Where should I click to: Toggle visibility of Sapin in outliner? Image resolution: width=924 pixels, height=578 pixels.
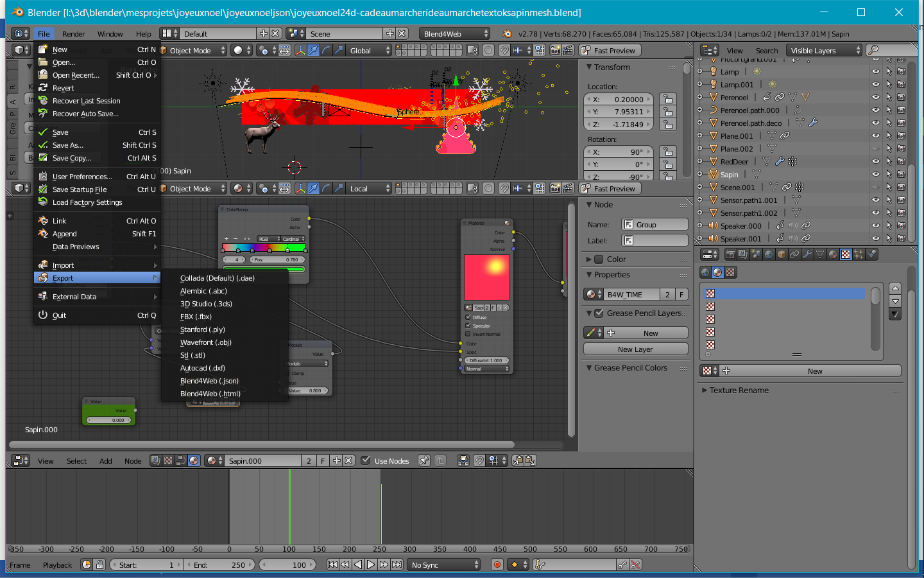875,174
